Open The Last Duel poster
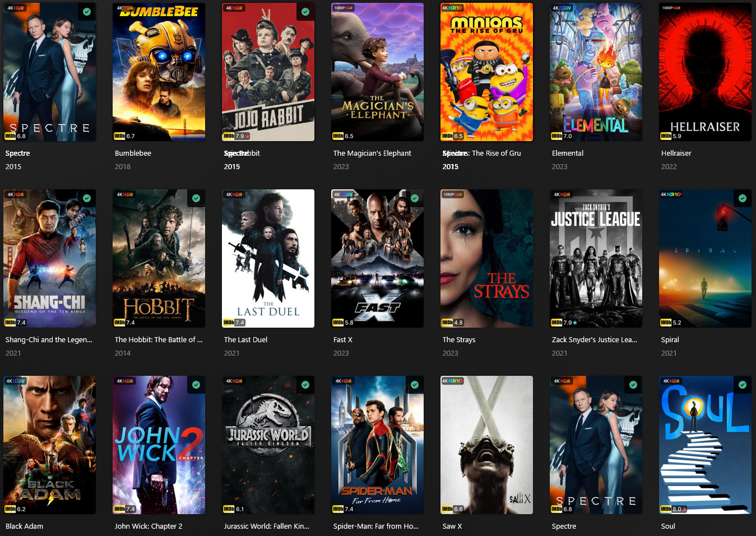This screenshot has height=536, width=756. point(268,258)
